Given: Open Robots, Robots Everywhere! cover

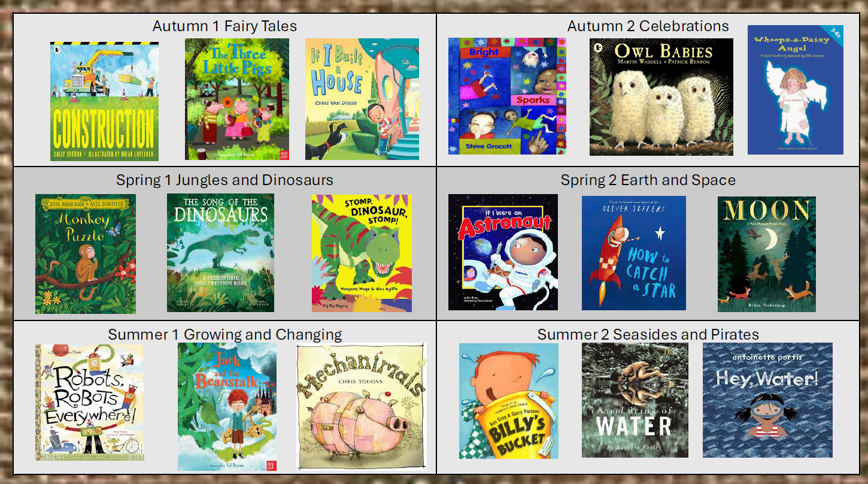Looking at the screenshot, I should pyautogui.click(x=90, y=403).
